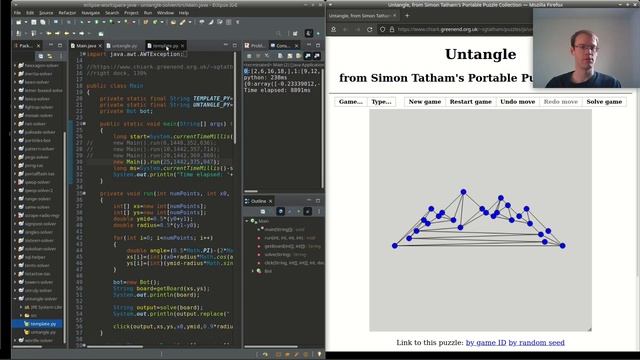Click the Solve game button
640x360 pixels.
click(604, 102)
